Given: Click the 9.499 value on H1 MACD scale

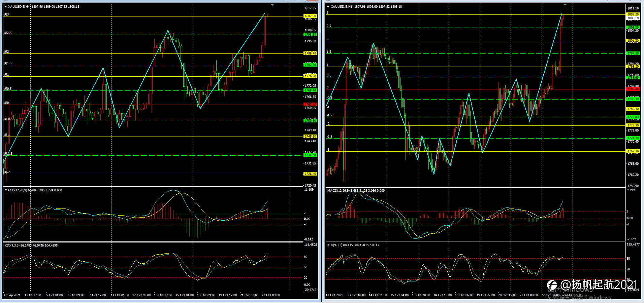Looking at the screenshot, I should click(631, 190).
